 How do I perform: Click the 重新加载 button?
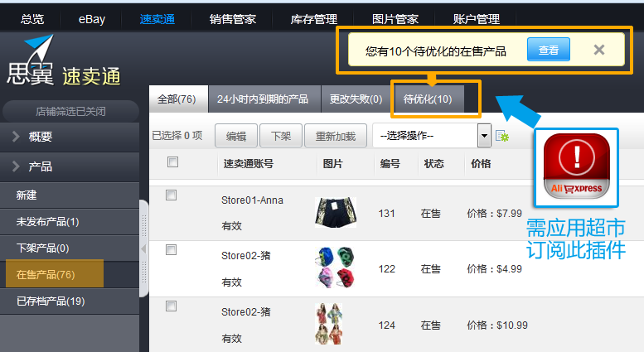336,136
